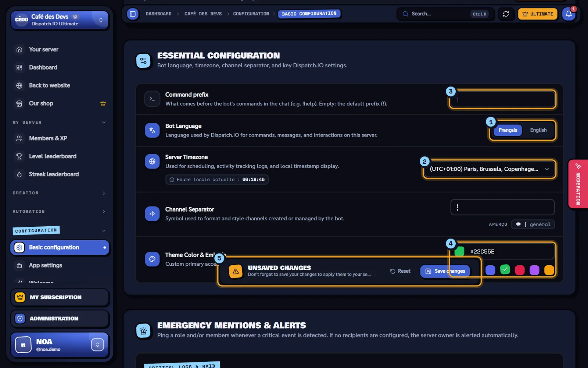588x368 pixels.
Task: Click the refresh sync icon
Action: [x=506, y=14]
